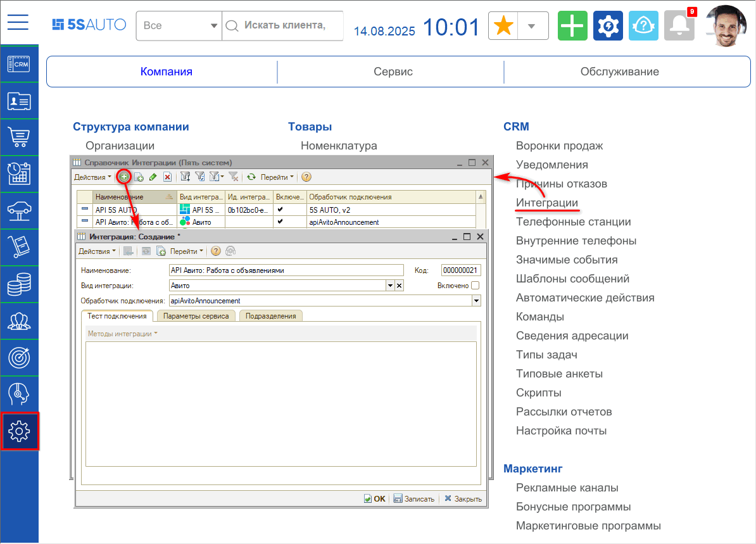Image resolution: width=756 pixels, height=544 pixels.
Task: Open the Все search filter dropdown
Action: pos(178,26)
